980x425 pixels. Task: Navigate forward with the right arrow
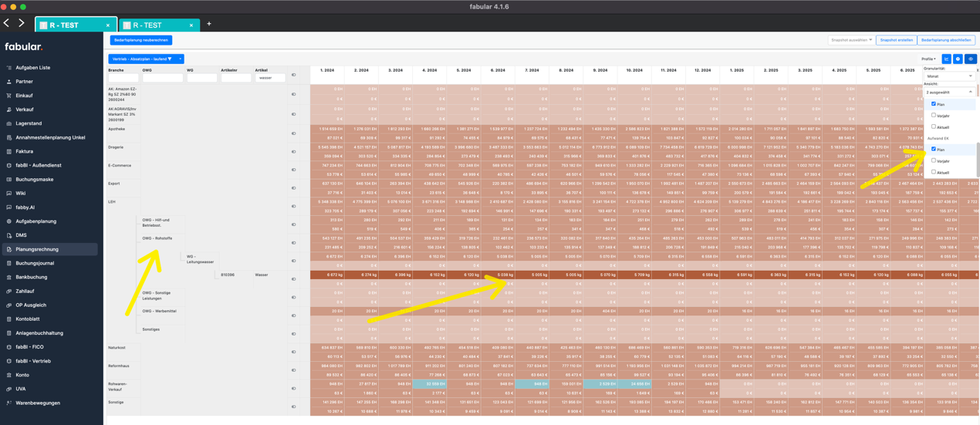(x=21, y=24)
